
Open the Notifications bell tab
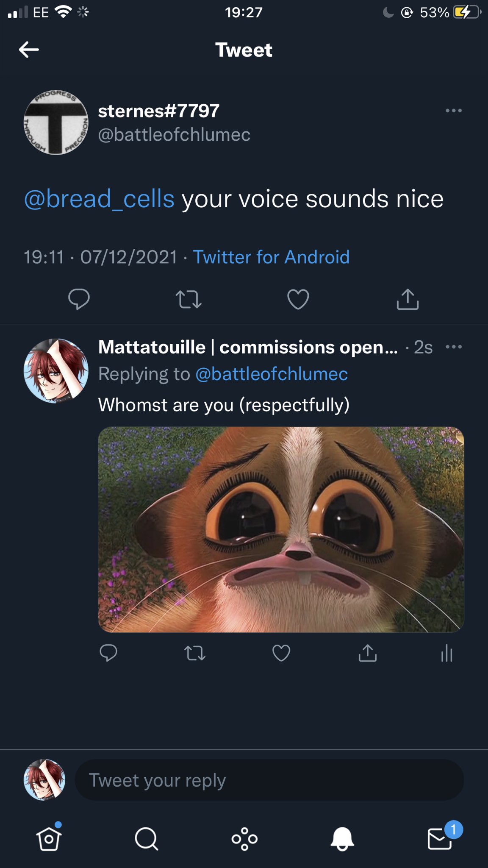tap(342, 838)
